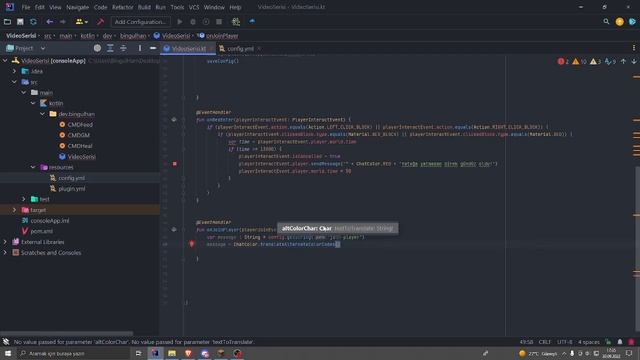Open the File menu
This screenshot has height=360, width=640.
pyautogui.click(x=26, y=7)
